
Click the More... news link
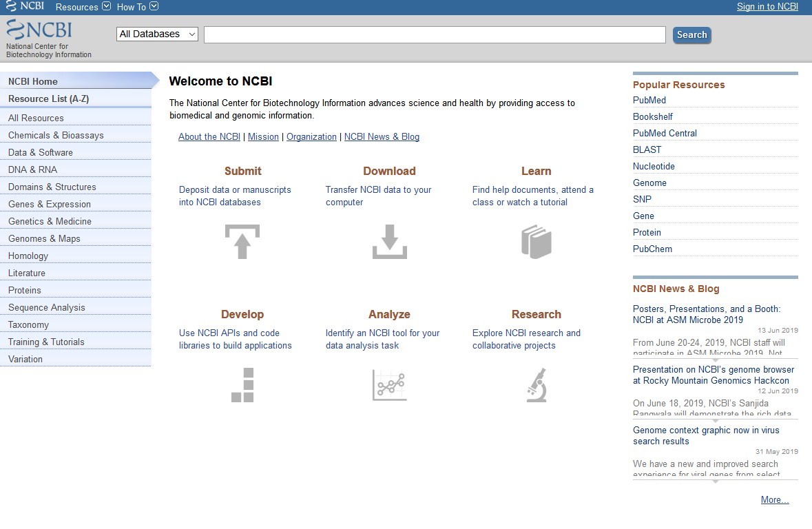coord(775,500)
